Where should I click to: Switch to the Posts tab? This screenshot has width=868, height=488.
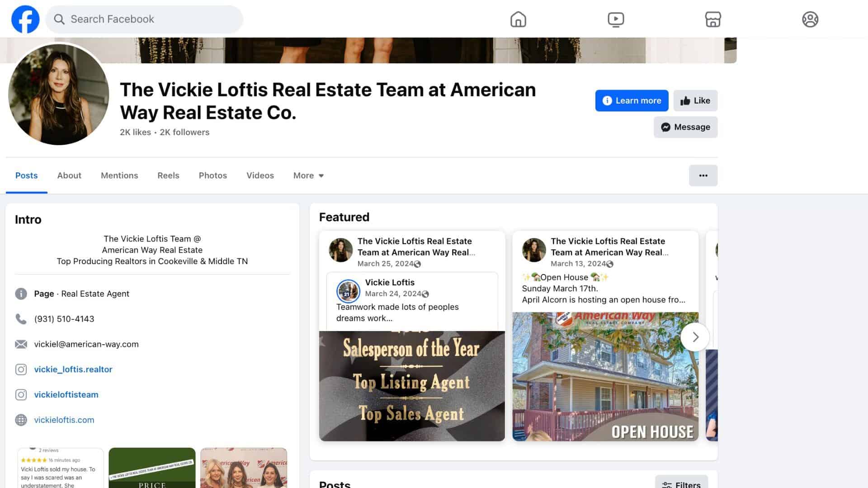[x=26, y=175]
